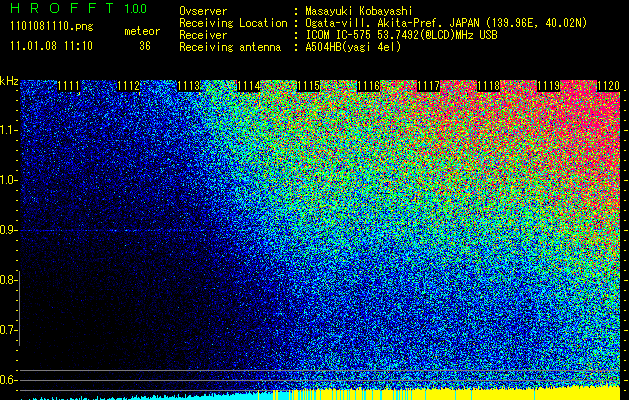Click the 1114 time marker
Image resolution: width=629 pixels, height=400 pixels.
(248, 86)
